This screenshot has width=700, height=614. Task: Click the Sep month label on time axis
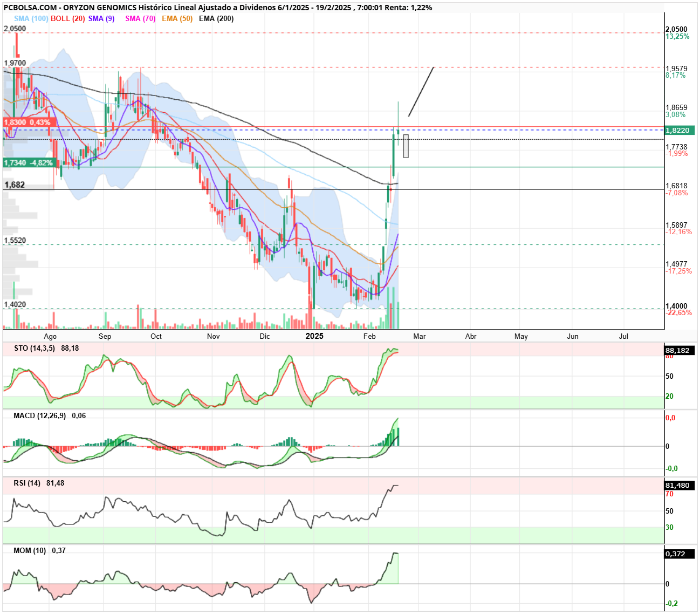pos(105,336)
